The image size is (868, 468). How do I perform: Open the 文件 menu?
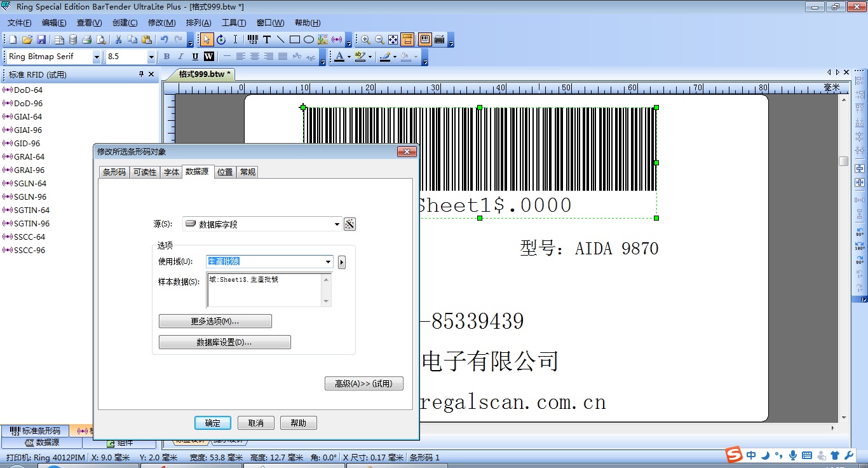(x=19, y=23)
